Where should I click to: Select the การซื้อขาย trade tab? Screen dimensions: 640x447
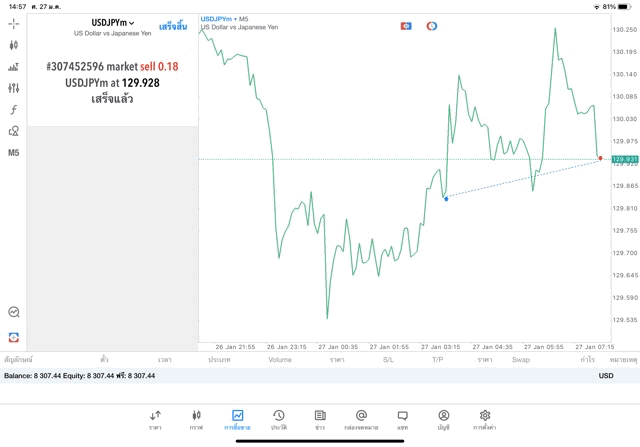[237, 420]
